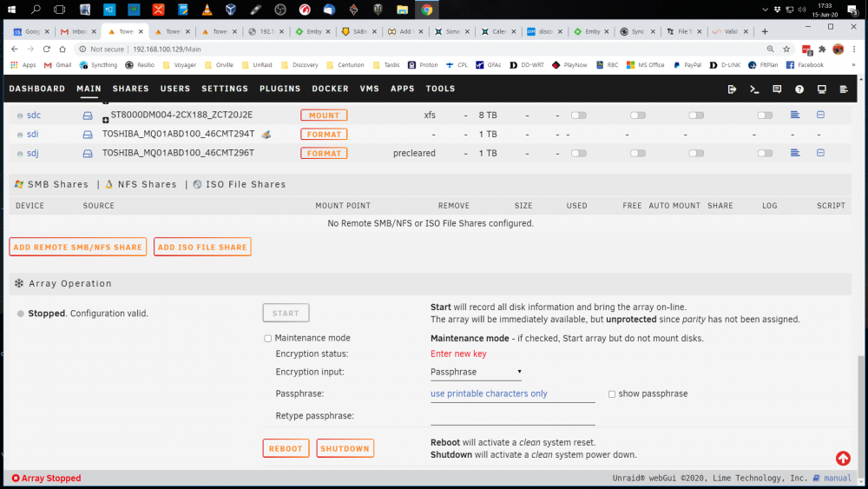868x489 pixels.
Task: Open File Explorer from the taskbar
Action: point(403,10)
